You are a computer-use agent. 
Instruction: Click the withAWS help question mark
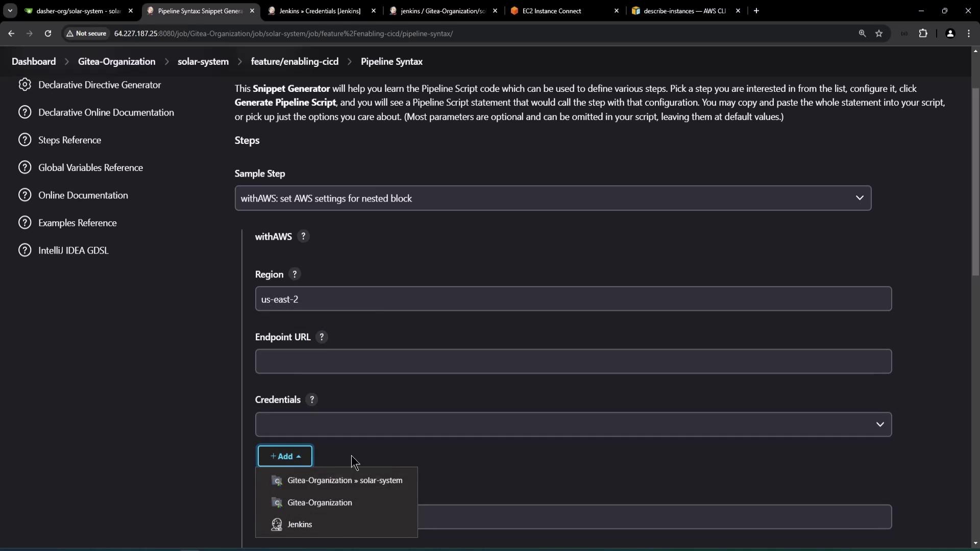(303, 237)
